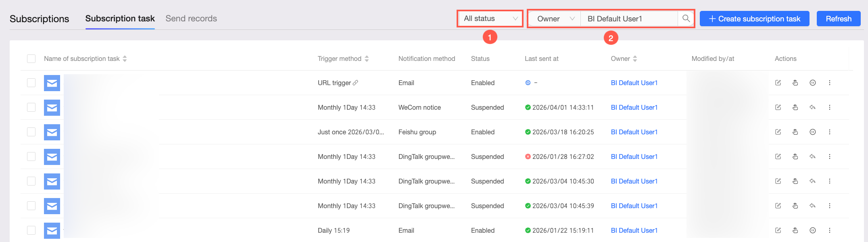
Task: Tick the checkbox for URL trigger row
Action: pos(31,83)
